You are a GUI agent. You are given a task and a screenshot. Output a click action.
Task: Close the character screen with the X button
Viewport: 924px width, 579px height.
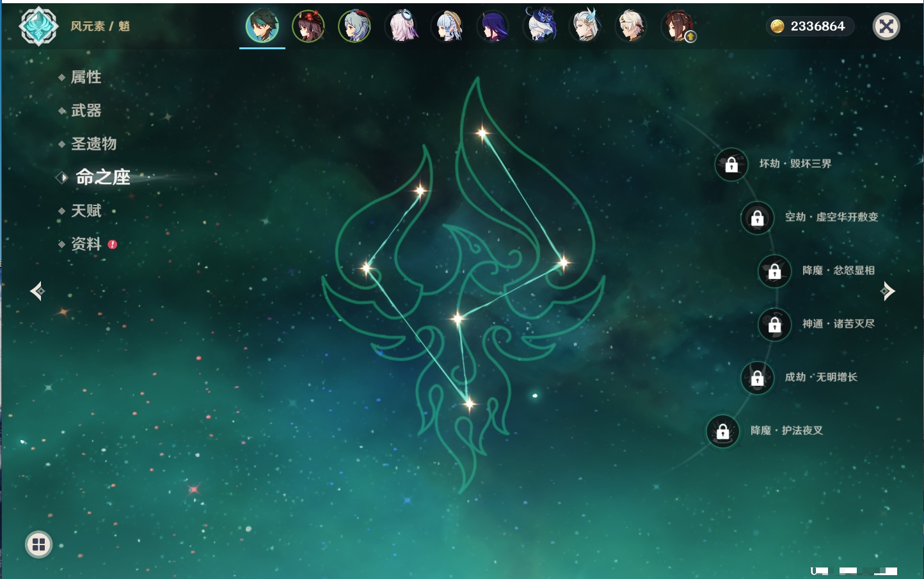[886, 26]
